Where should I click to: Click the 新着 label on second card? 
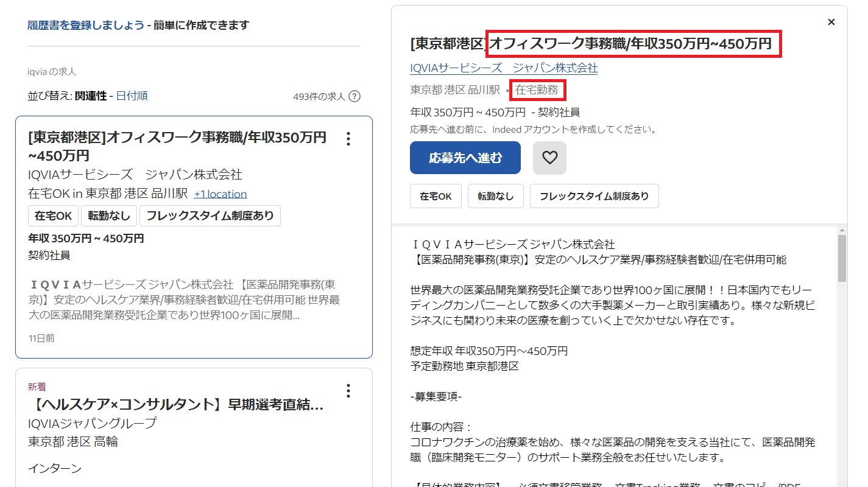pyautogui.click(x=37, y=387)
